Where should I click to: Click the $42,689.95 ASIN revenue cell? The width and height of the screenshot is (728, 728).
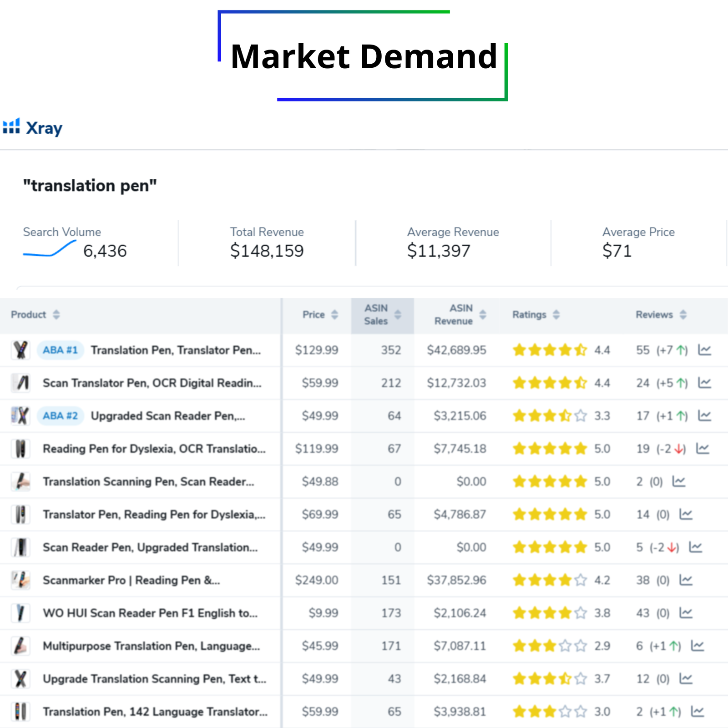pyautogui.click(x=456, y=350)
